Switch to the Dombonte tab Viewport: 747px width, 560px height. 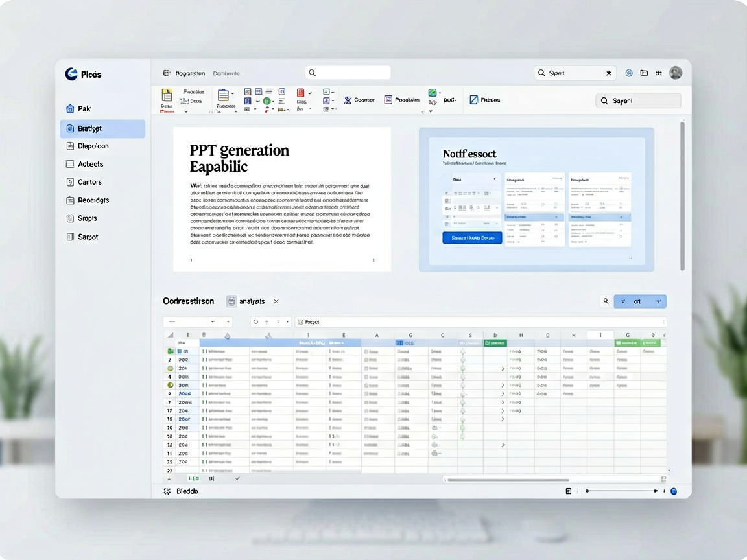click(x=226, y=73)
